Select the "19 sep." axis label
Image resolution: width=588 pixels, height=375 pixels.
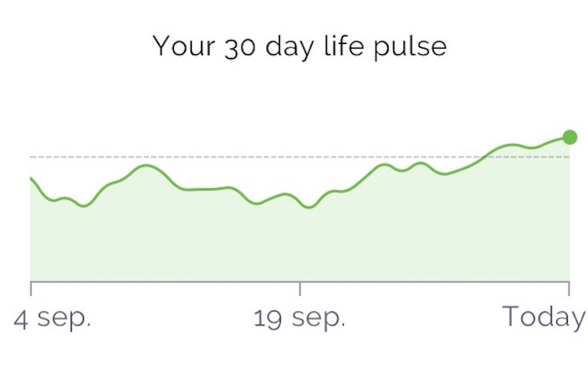point(299,318)
